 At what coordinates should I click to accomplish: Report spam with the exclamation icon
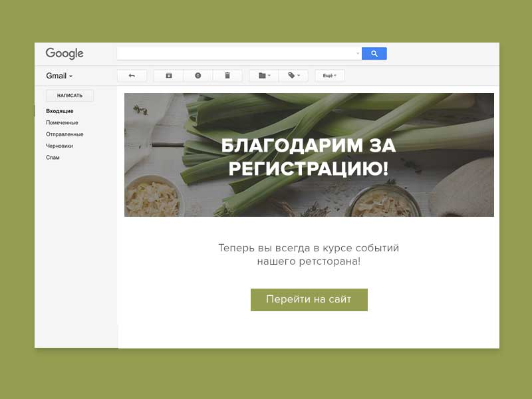click(198, 76)
